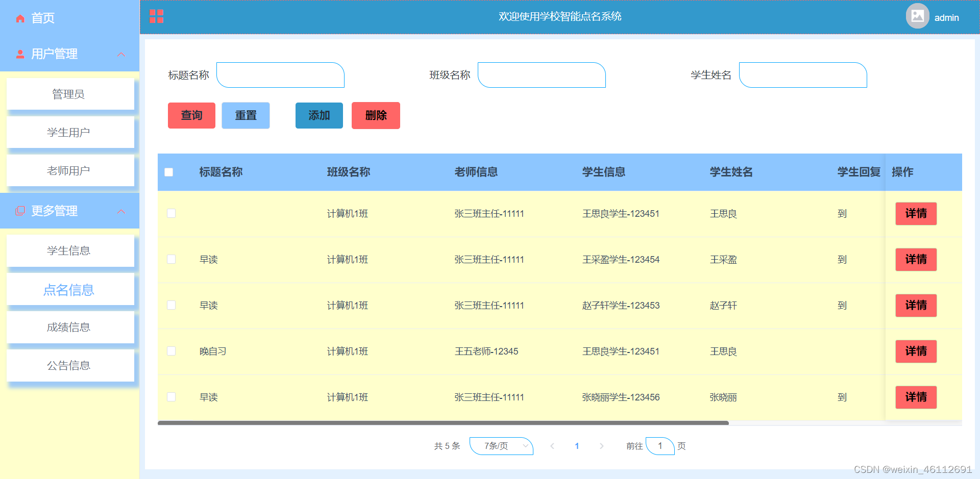Check the 晚自习 row checkbox
This screenshot has width=980, height=479.
pyautogui.click(x=171, y=351)
